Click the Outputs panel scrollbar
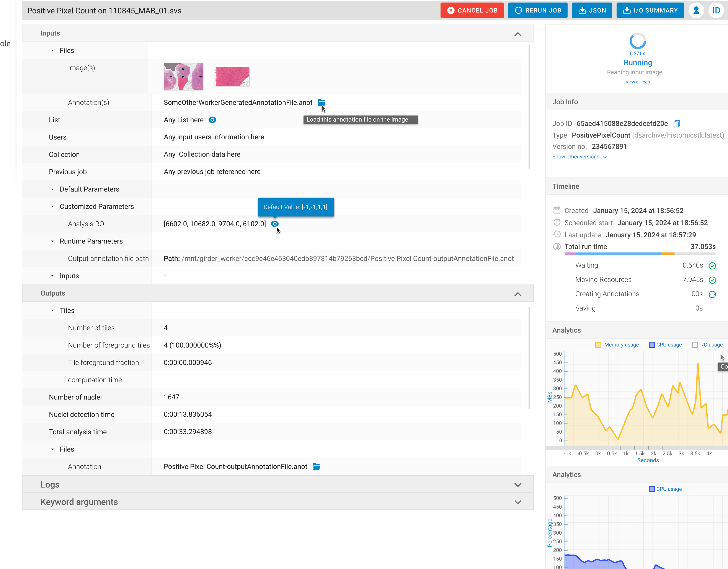The height and width of the screenshot is (569, 728). pyautogui.click(x=529, y=358)
